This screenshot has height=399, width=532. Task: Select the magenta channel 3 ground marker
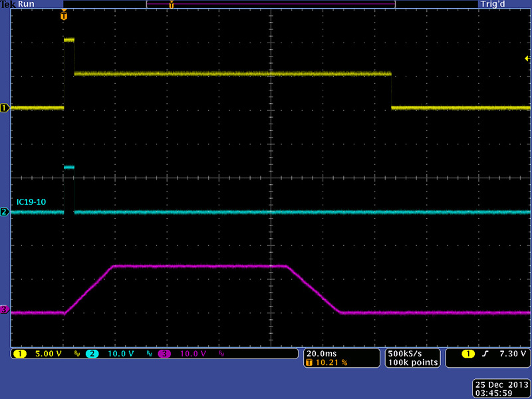pyautogui.click(x=5, y=309)
